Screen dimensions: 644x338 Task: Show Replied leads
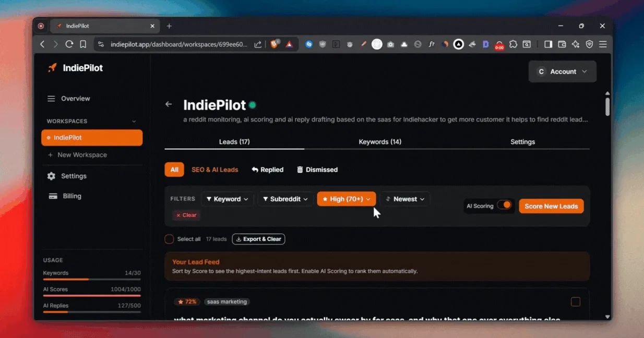coord(268,170)
